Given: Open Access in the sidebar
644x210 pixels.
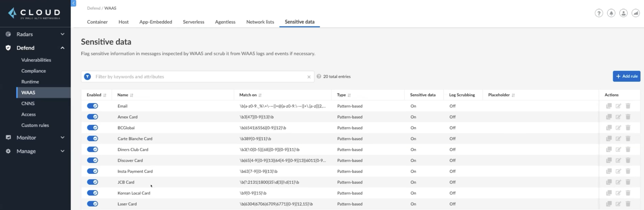Looking at the screenshot, I should [x=28, y=114].
